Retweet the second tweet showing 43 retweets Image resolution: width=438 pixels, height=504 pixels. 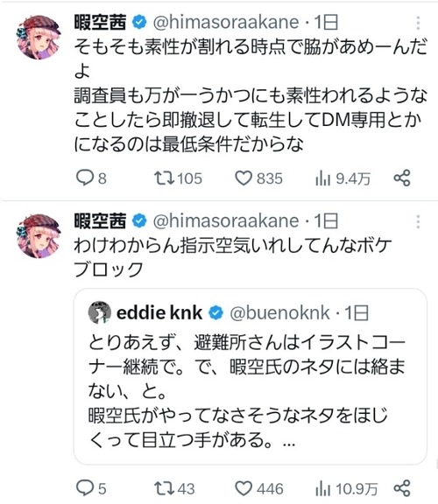174,488
